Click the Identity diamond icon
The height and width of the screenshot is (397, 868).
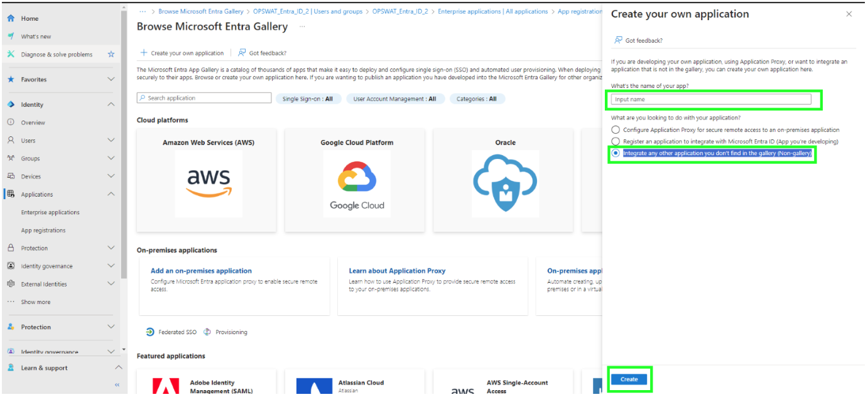pos(11,105)
